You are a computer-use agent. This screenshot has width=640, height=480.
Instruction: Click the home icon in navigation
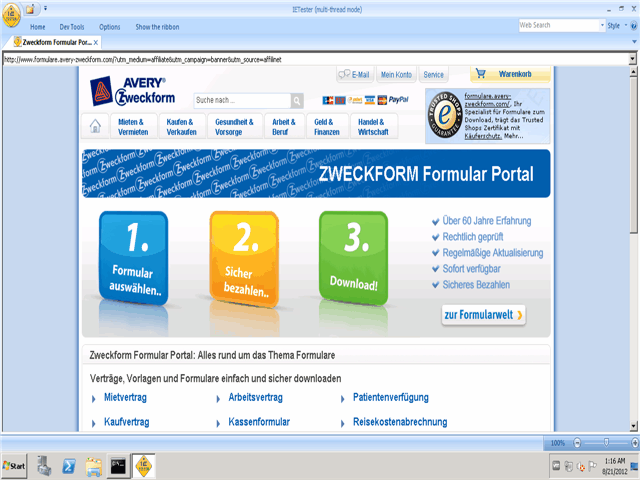tap(95, 126)
